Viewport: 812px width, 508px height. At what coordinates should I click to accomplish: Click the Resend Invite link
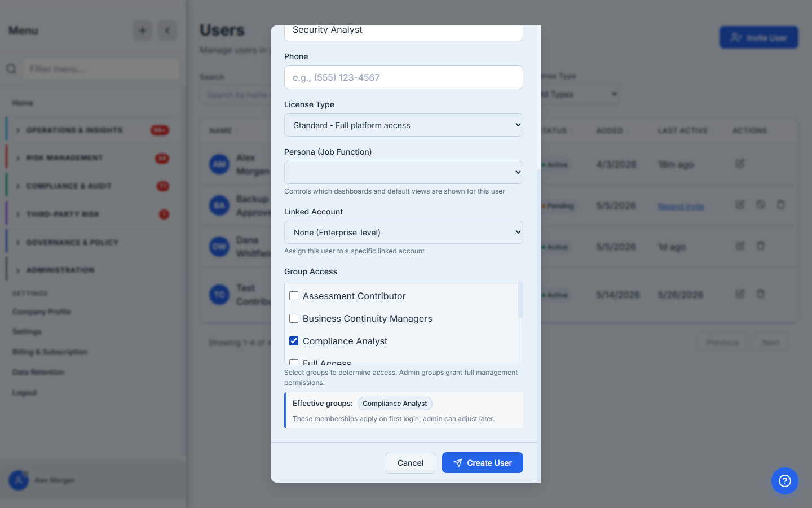point(681,206)
